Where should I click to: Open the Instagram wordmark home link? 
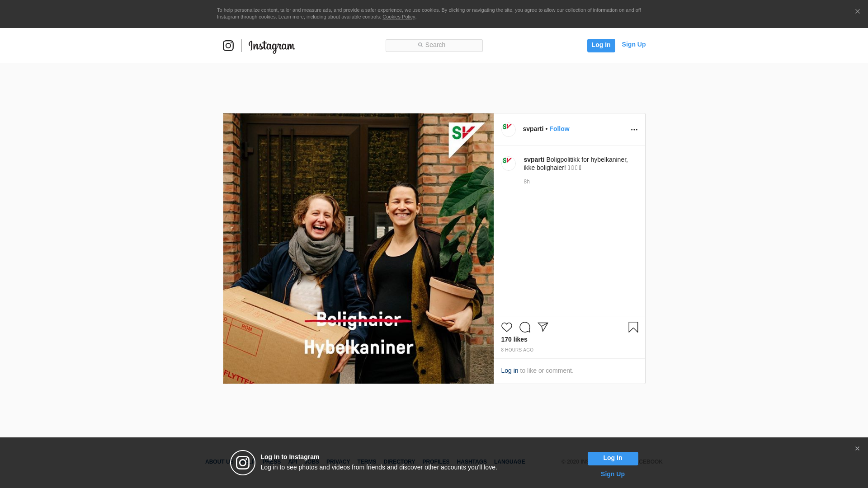(272, 47)
